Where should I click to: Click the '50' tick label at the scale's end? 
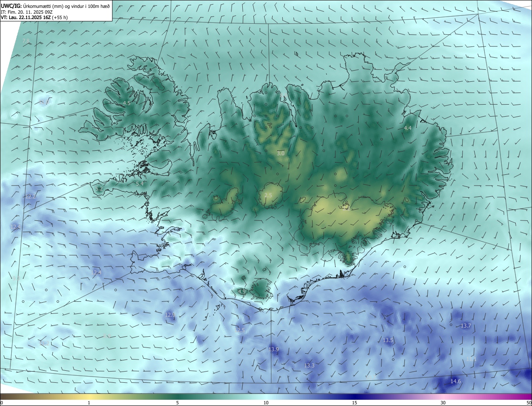(x=529, y=403)
